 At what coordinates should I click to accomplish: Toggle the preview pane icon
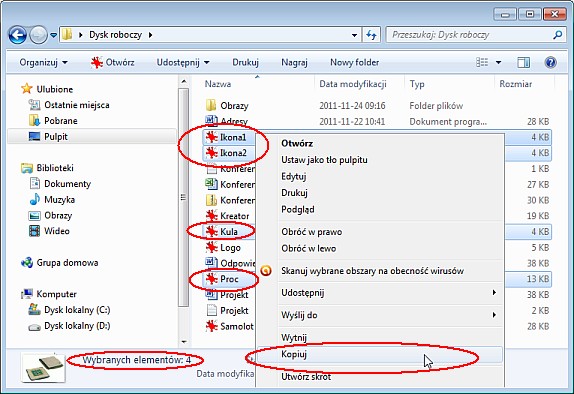(523, 62)
